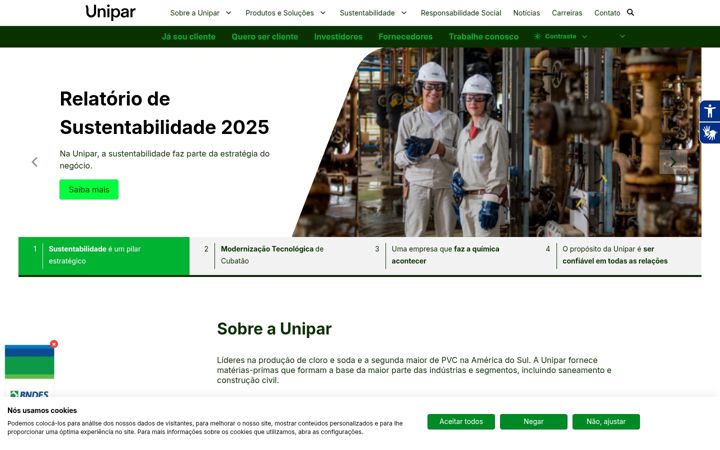Open the BNDES banner image
720x450 pixels.
pos(29,371)
